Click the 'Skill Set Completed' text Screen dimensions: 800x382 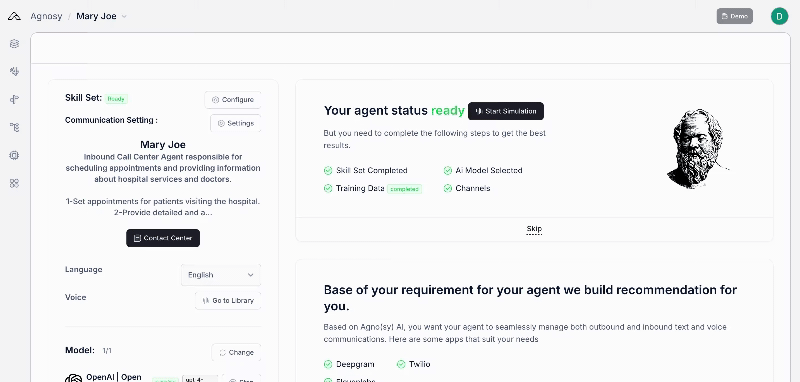(x=371, y=170)
